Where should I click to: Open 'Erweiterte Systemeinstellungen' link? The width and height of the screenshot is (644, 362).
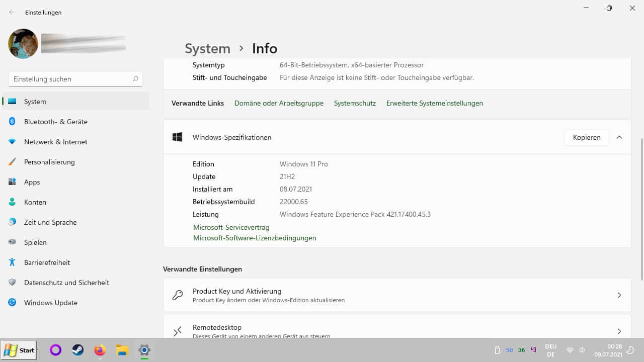click(435, 103)
